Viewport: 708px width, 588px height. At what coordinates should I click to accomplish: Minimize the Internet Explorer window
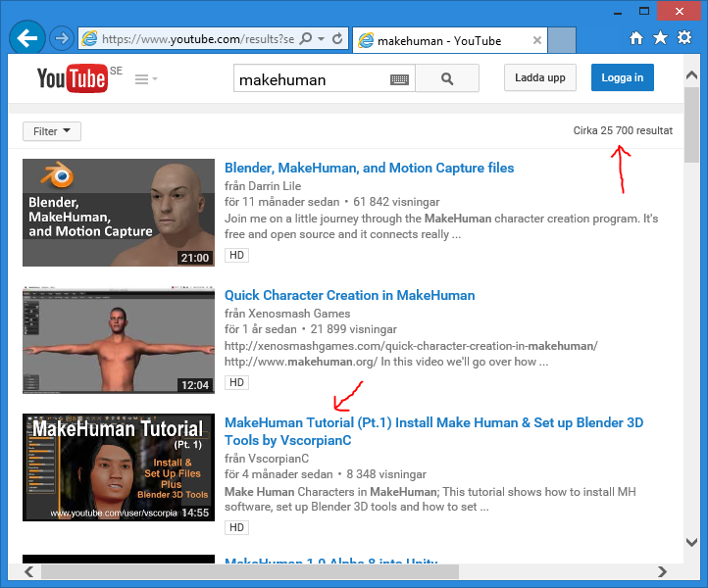[618, 12]
